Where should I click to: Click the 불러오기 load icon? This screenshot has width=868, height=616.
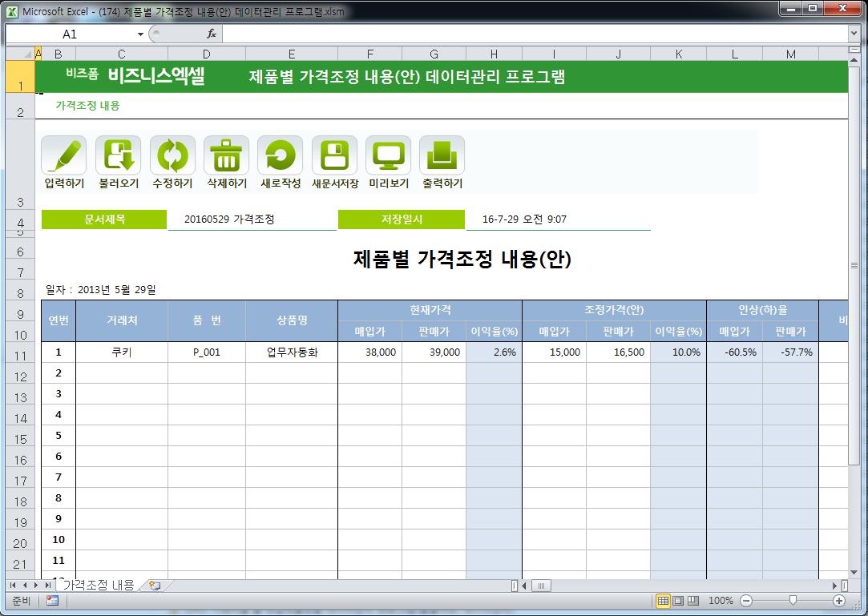click(118, 155)
